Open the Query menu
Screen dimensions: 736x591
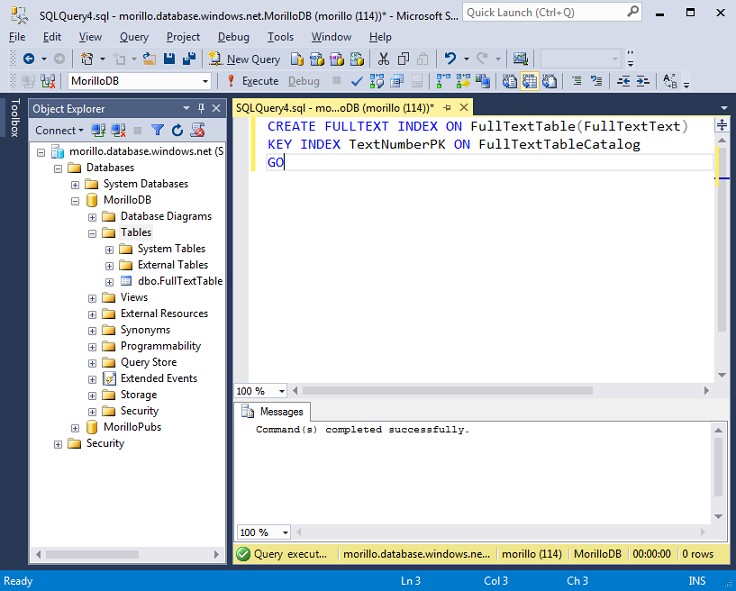[x=134, y=37]
